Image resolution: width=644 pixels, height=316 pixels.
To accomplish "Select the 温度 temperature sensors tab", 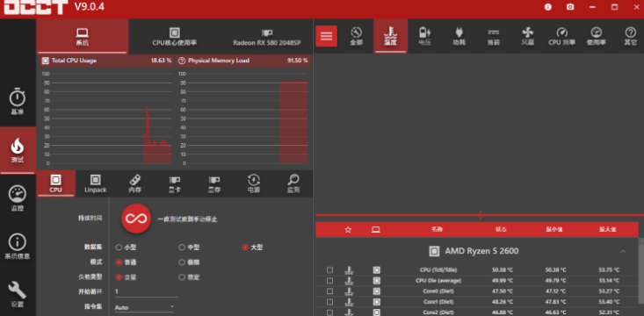I will (390, 36).
